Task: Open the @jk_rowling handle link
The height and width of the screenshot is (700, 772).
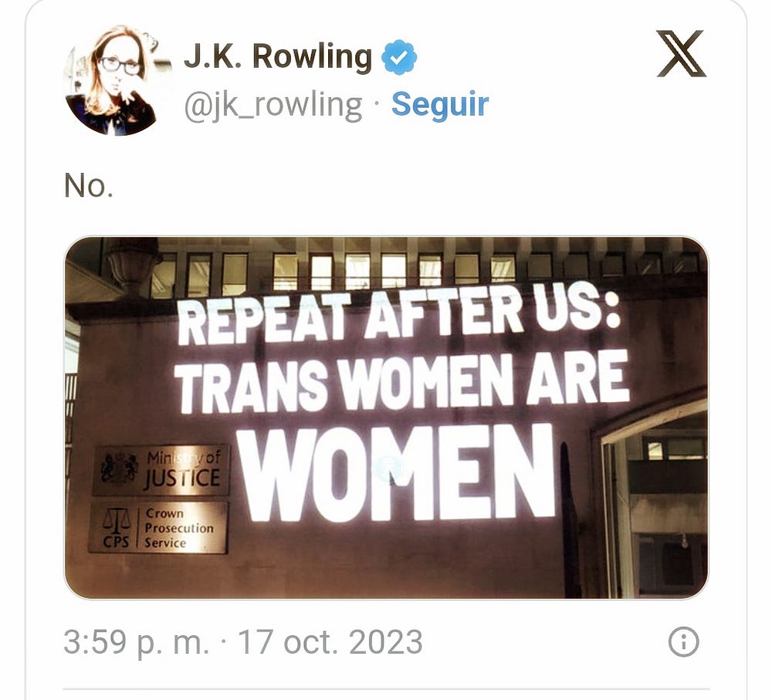Action: click(273, 105)
